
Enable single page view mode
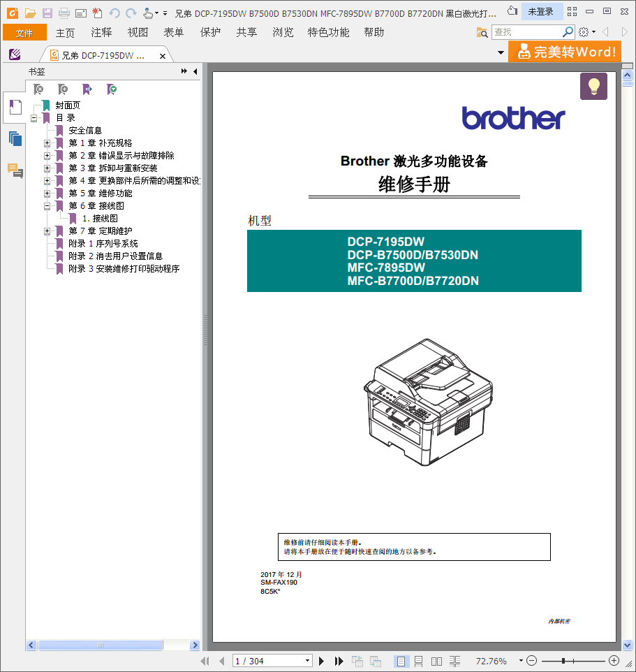click(401, 661)
